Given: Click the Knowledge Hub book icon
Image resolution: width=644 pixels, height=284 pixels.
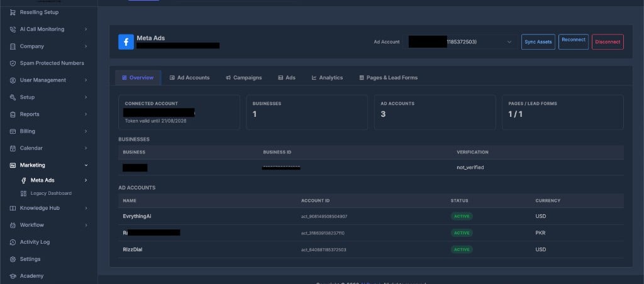Looking at the screenshot, I should 13,208.
